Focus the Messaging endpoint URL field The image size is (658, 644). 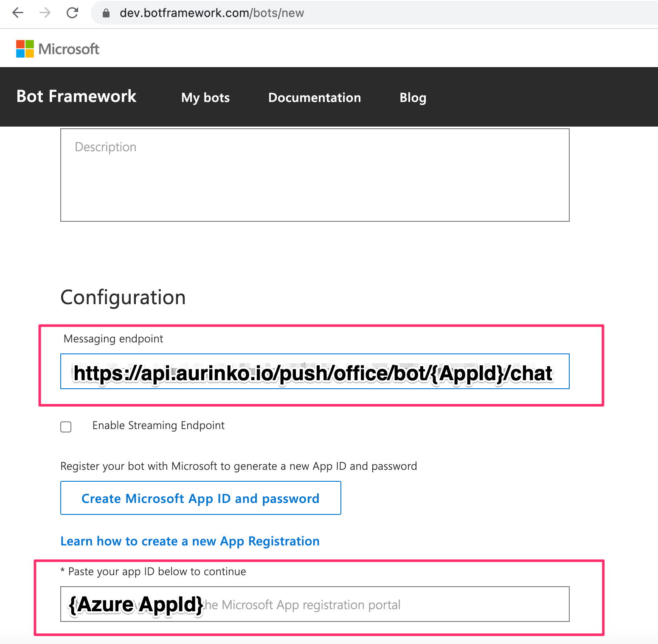pyautogui.click(x=315, y=372)
